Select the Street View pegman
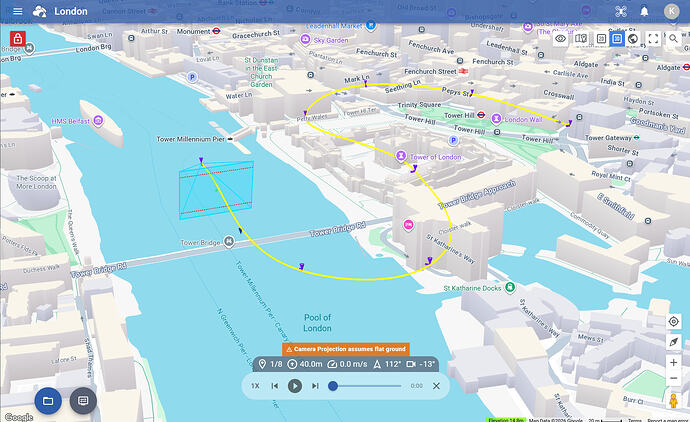Viewport: 690px width, 422px height. (x=673, y=401)
